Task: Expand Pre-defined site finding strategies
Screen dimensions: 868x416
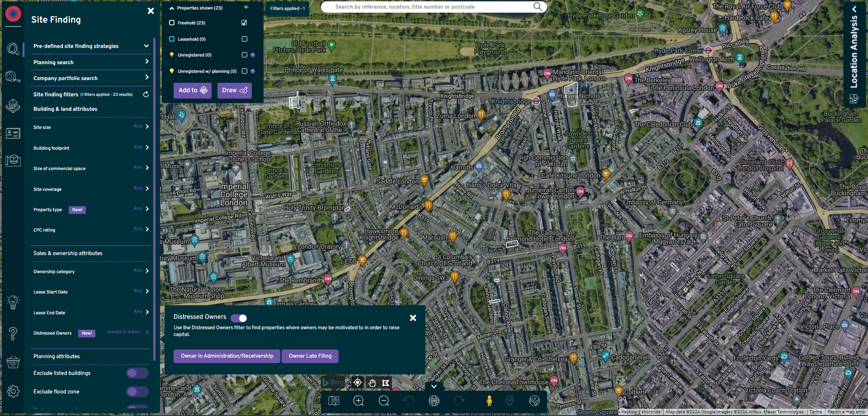Action: pyautogui.click(x=90, y=46)
